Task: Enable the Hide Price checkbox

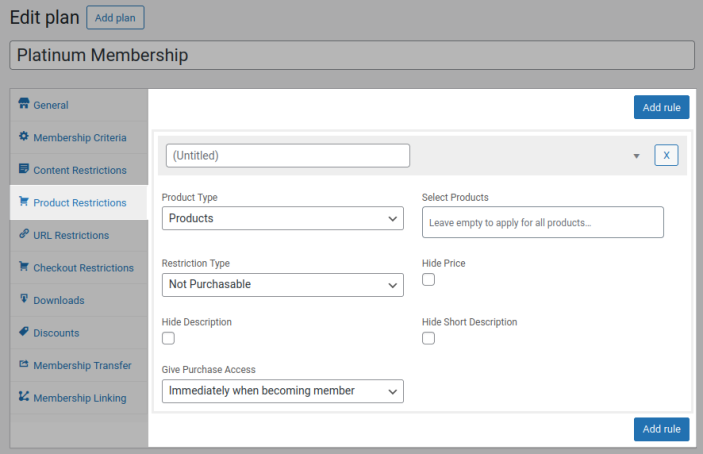Action: pos(429,280)
